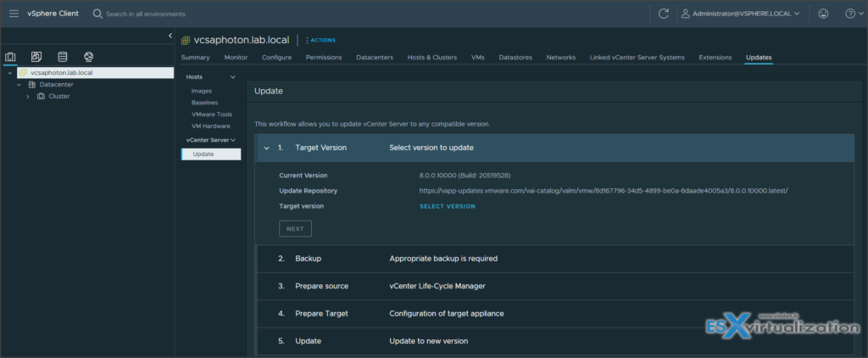The image size is (868, 358).
Task: Open the smiley feedback icon
Action: click(823, 14)
